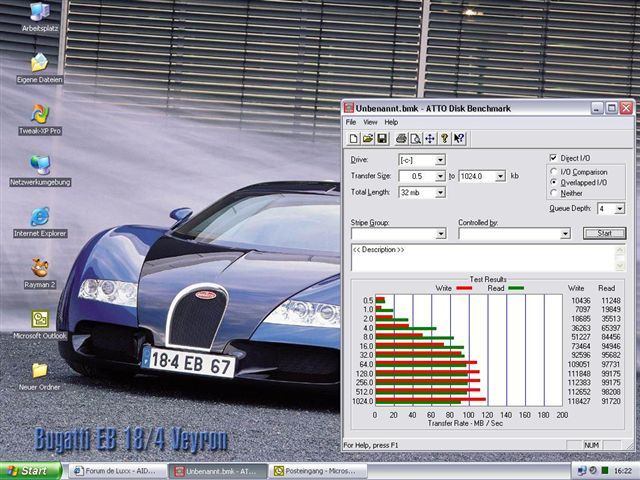
Task: Click read value 91720 in results
Action: click(x=611, y=401)
